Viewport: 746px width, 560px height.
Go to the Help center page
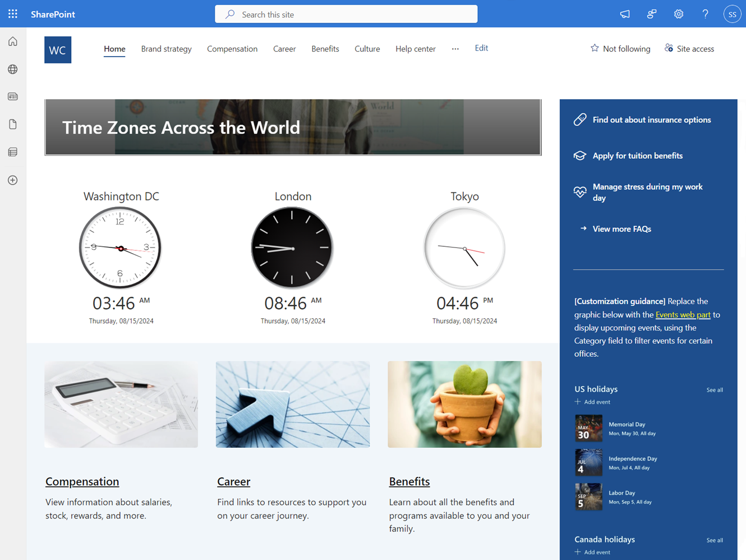(415, 49)
